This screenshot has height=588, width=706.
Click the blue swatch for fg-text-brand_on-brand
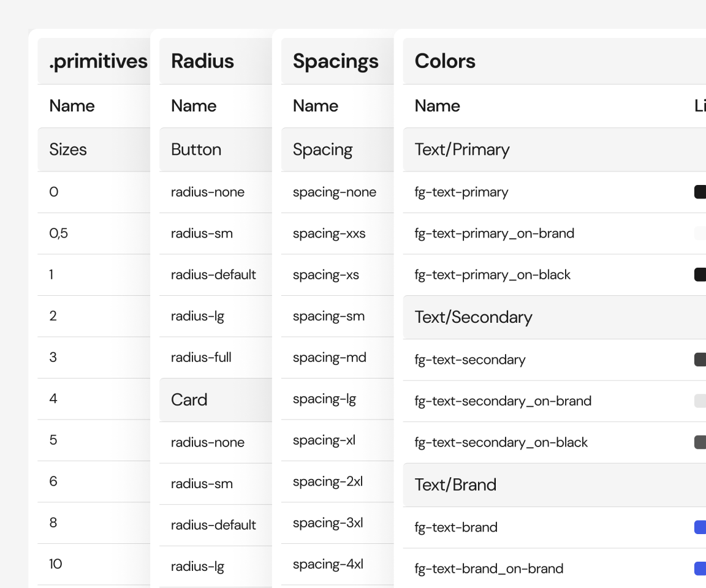pos(700,568)
